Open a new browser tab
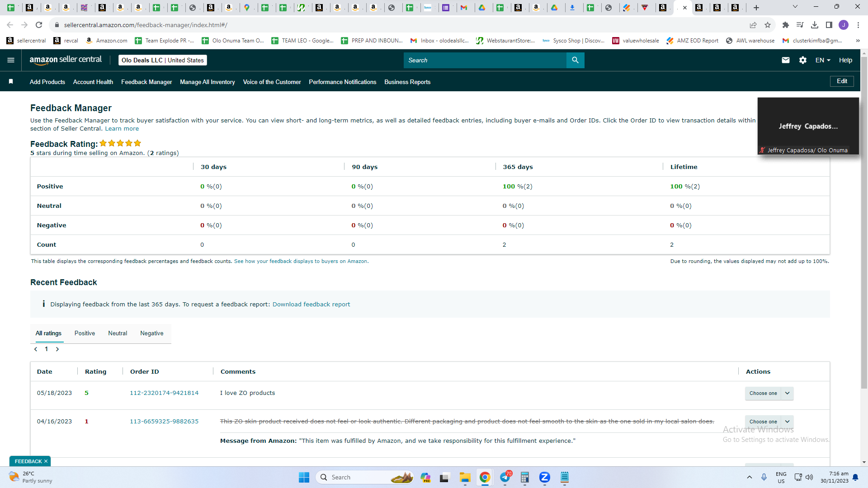Viewport: 868px width, 488px height. click(x=756, y=8)
